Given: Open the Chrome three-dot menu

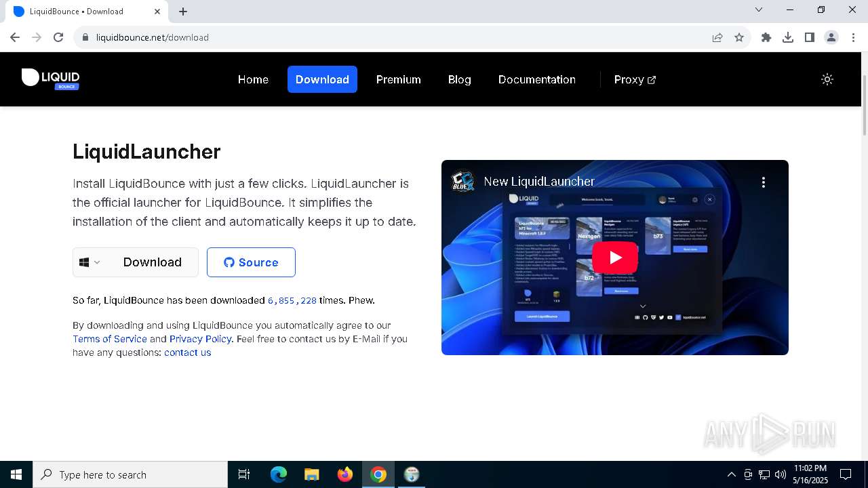Looking at the screenshot, I should (x=853, y=37).
